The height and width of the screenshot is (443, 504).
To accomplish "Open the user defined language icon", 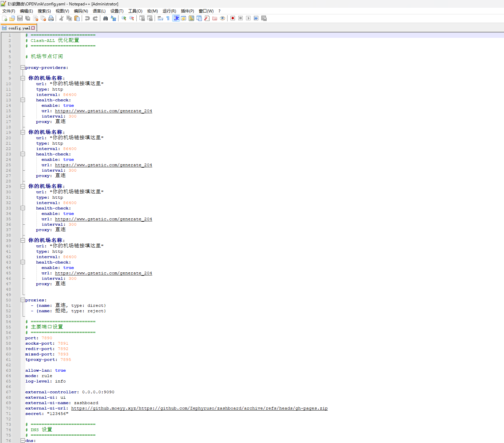I will tap(183, 18).
